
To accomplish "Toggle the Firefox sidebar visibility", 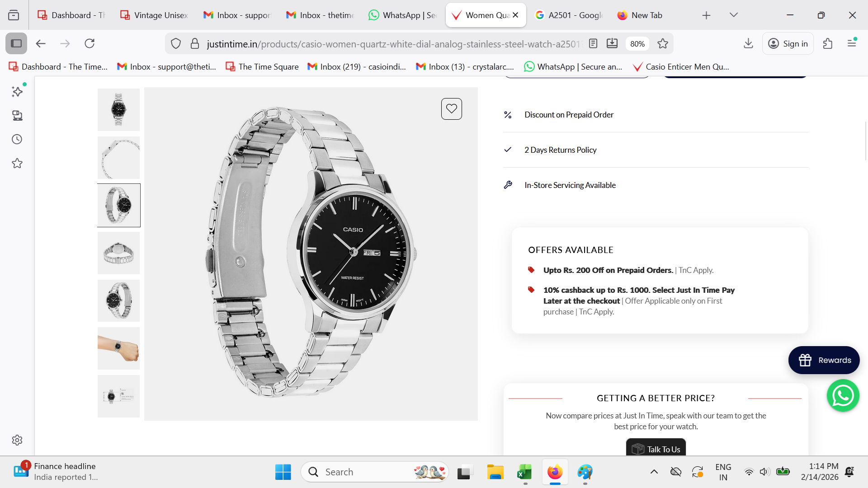I will 16,43.
